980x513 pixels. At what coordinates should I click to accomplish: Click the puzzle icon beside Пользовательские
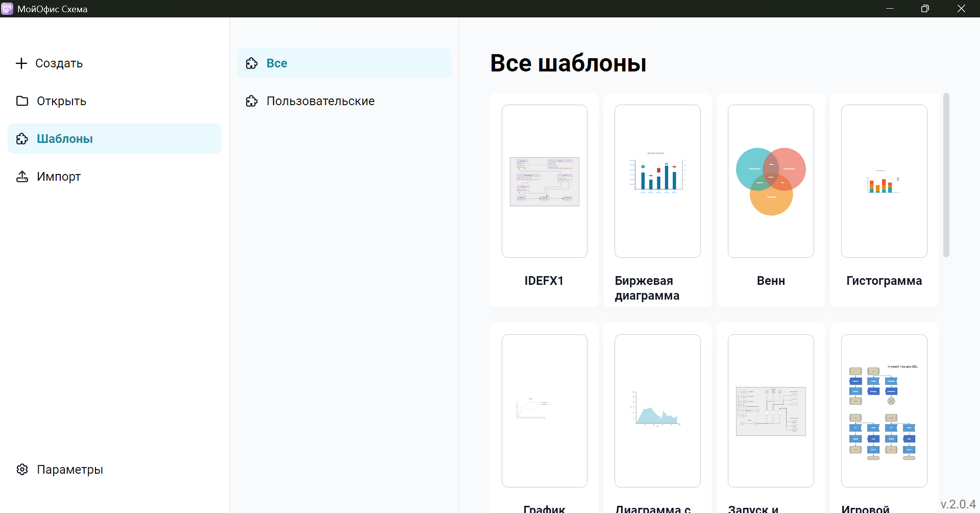pyautogui.click(x=252, y=101)
